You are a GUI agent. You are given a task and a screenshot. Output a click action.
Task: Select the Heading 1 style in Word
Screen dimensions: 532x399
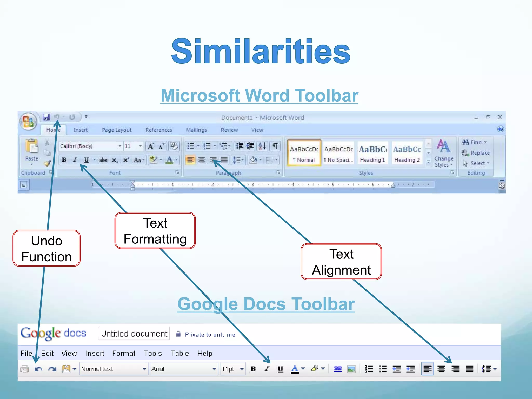(x=373, y=153)
